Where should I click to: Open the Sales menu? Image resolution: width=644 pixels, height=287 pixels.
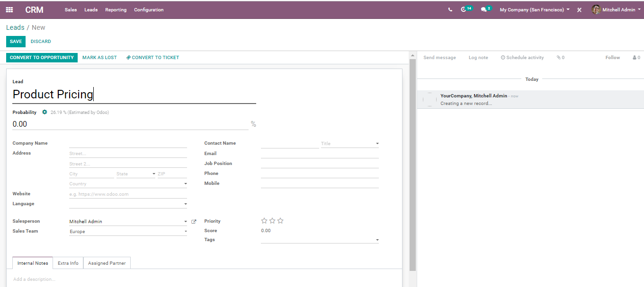click(71, 9)
